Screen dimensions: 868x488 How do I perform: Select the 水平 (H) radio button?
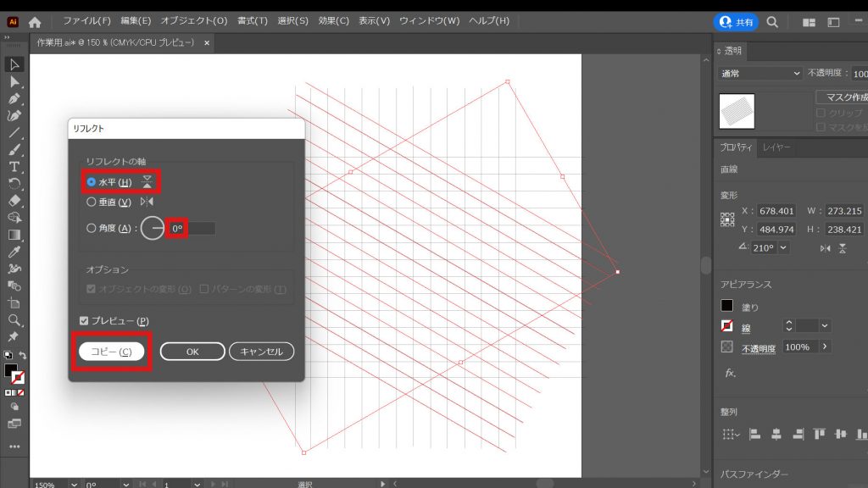[x=92, y=181]
